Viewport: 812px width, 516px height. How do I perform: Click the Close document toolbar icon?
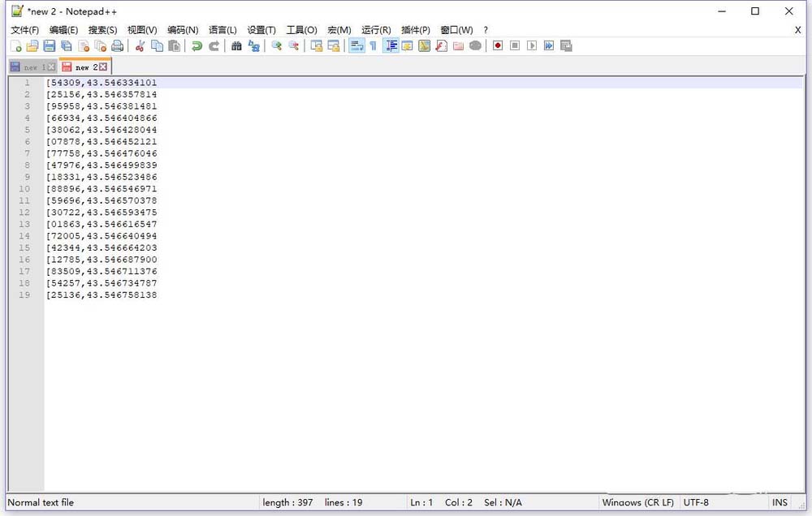[84, 46]
